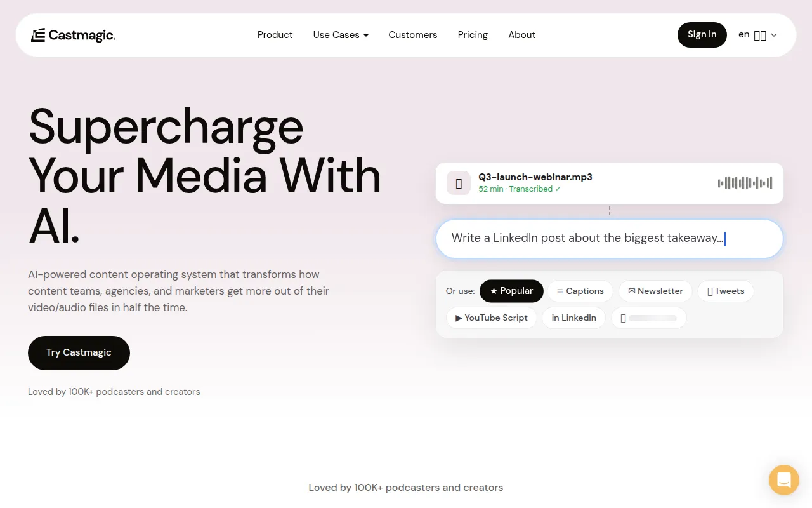Click the centered 'Loved by 100K+ podcasters' text
Image resolution: width=812 pixels, height=508 pixels.
click(406, 488)
